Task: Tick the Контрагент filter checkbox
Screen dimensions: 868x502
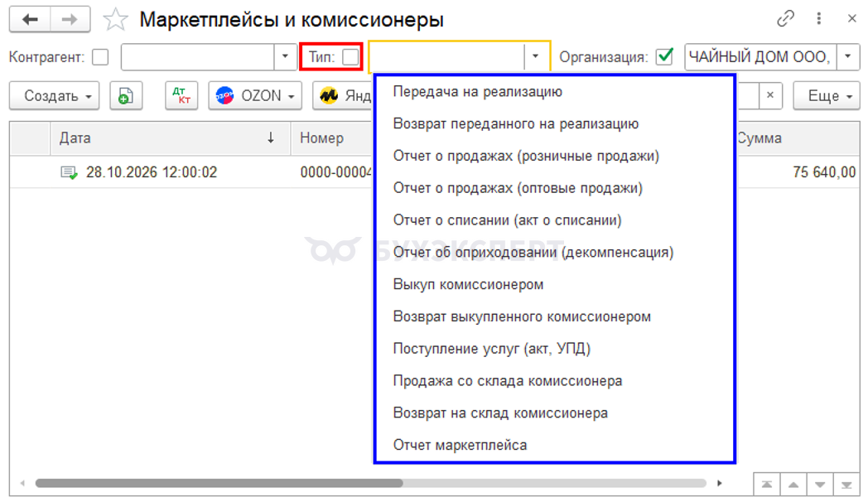Action: click(100, 57)
